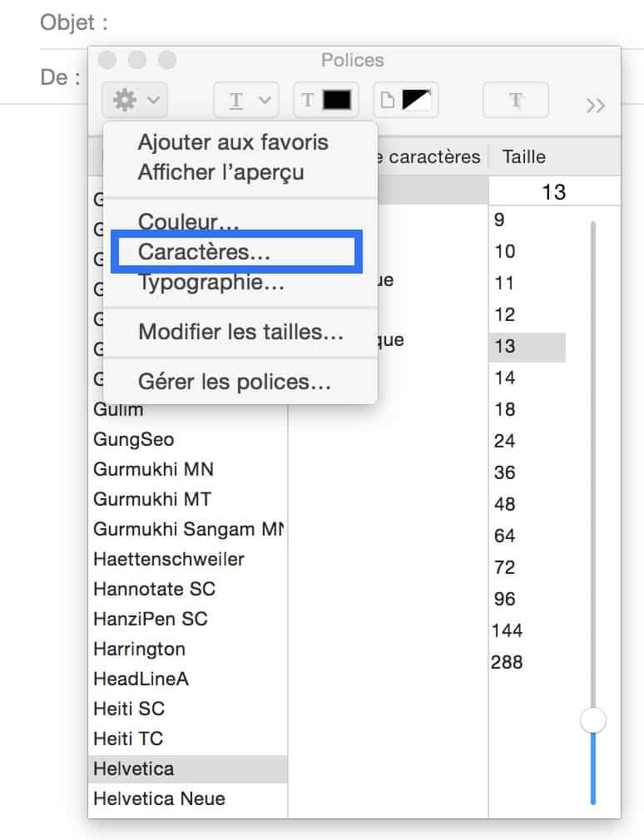The width and height of the screenshot is (644, 840).
Task: Select Afficher l'aperçu from the menu
Action: [220, 172]
